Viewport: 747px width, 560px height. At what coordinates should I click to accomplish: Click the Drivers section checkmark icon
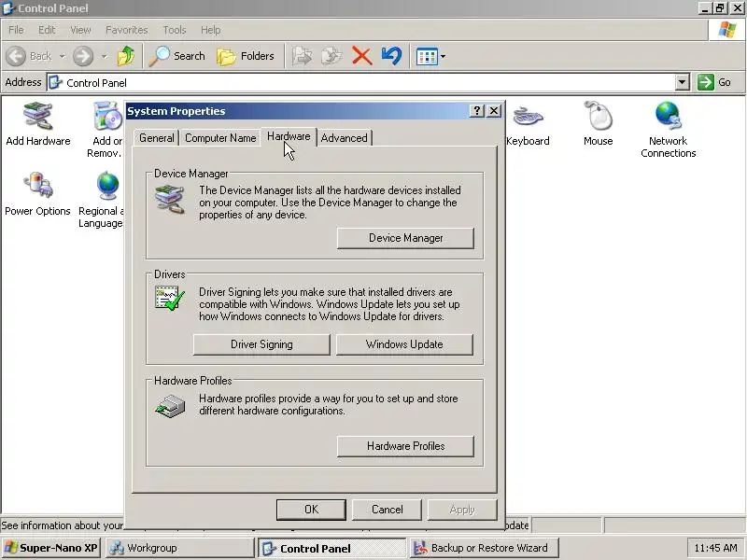pos(170,299)
